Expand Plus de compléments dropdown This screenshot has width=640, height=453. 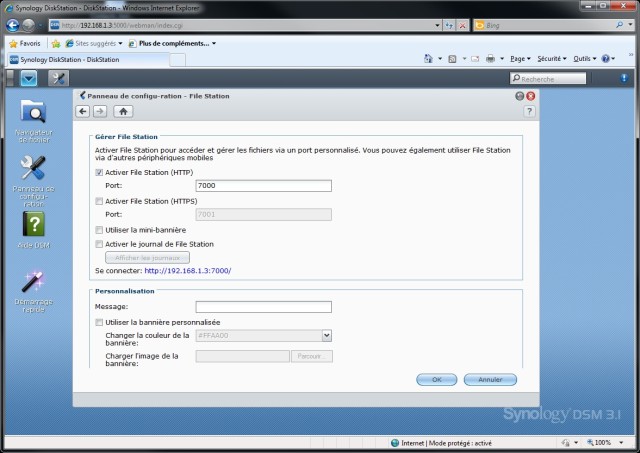tap(213, 43)
